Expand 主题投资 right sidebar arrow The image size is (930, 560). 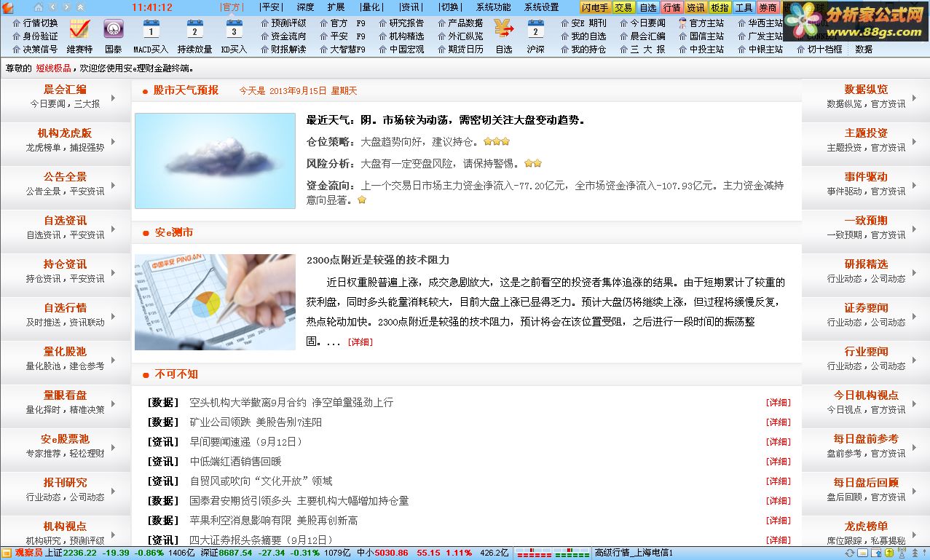point(914,141)
